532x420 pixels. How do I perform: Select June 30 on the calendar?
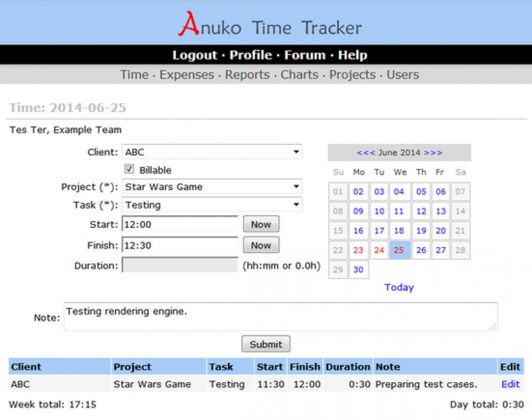(358, 269)
